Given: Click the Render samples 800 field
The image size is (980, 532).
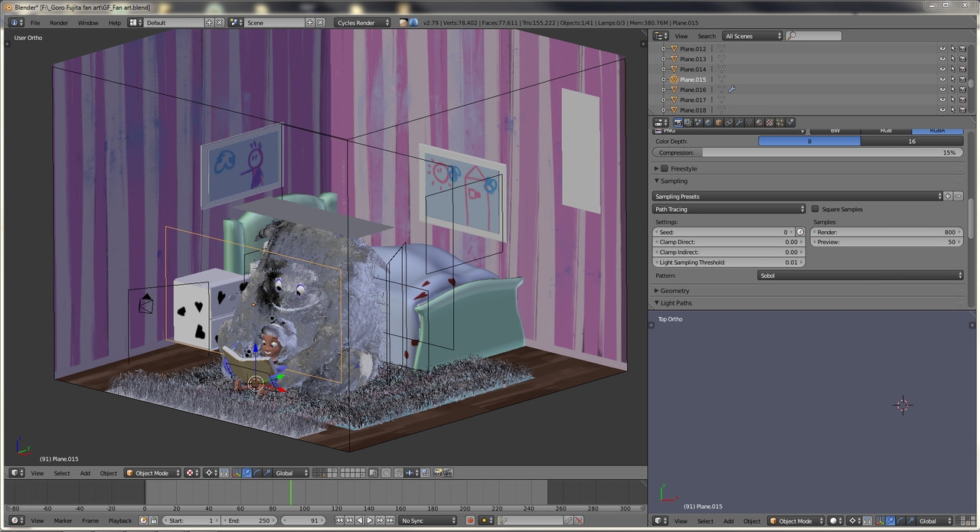Looking at the screenshot, I should tap(887, 232).
